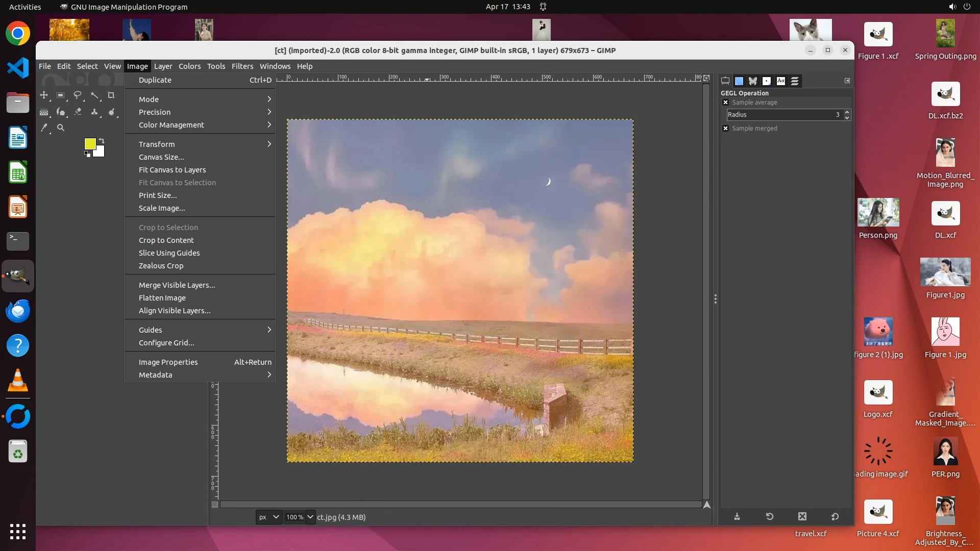Select the Move tool
The image size is (980, 551).
44,95
